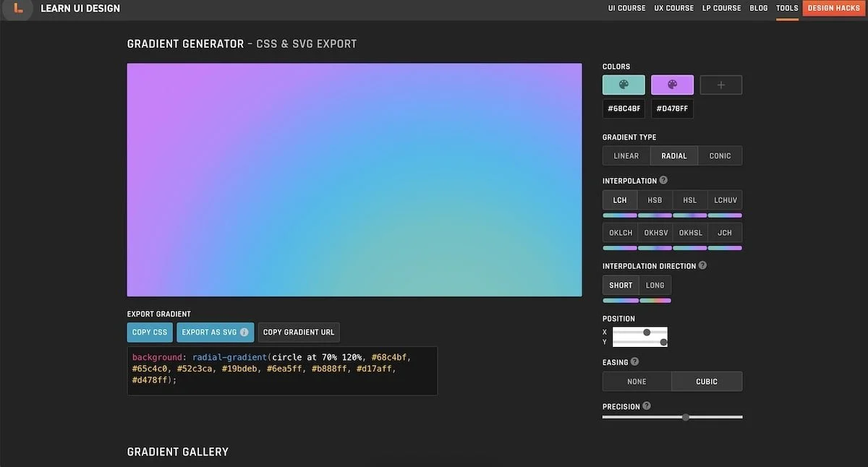Set easing to Cubic

707,382
